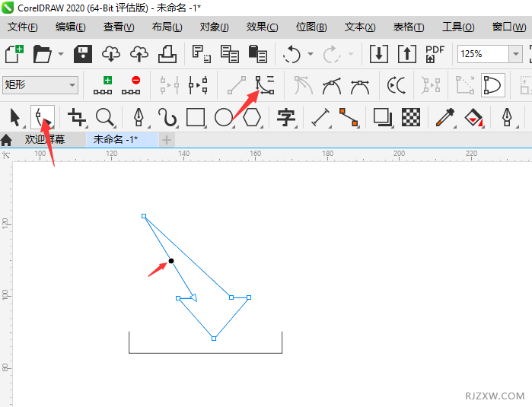This screenshot has width=532, height=407.
Task: Make node smooth
Action: 332,85
